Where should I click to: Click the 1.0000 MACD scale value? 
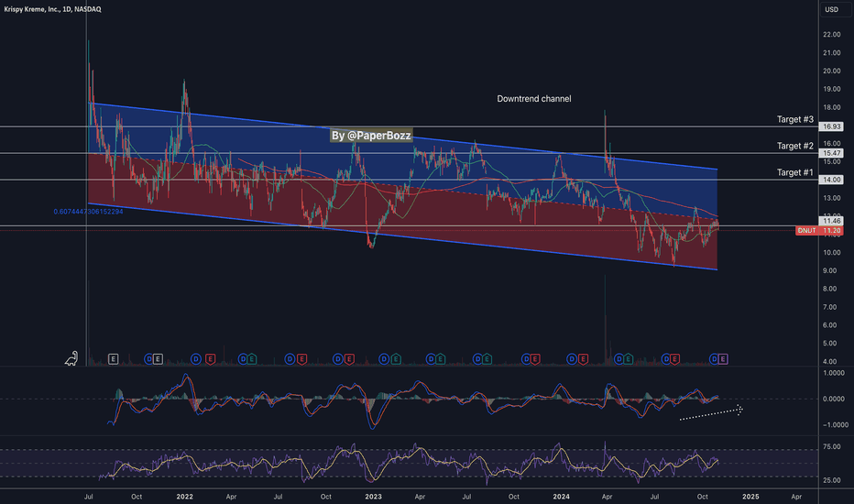(833, 373)
